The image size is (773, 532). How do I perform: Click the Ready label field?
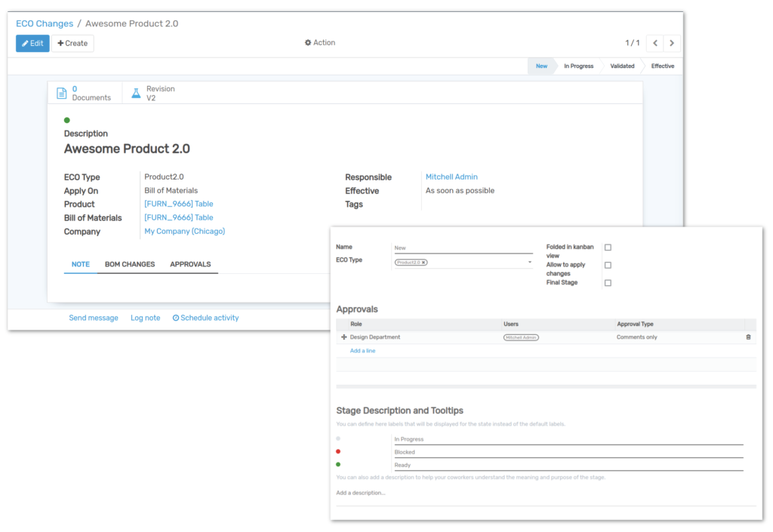click(568, 465)
